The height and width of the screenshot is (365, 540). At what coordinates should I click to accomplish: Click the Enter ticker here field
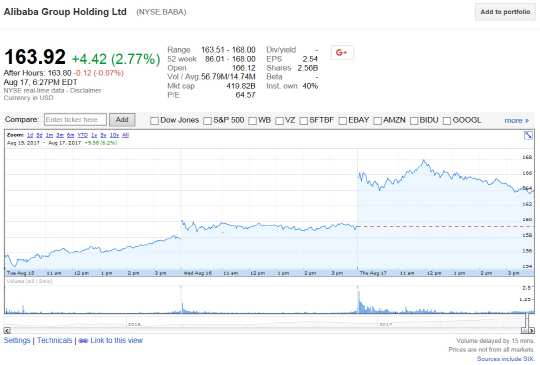75,120
